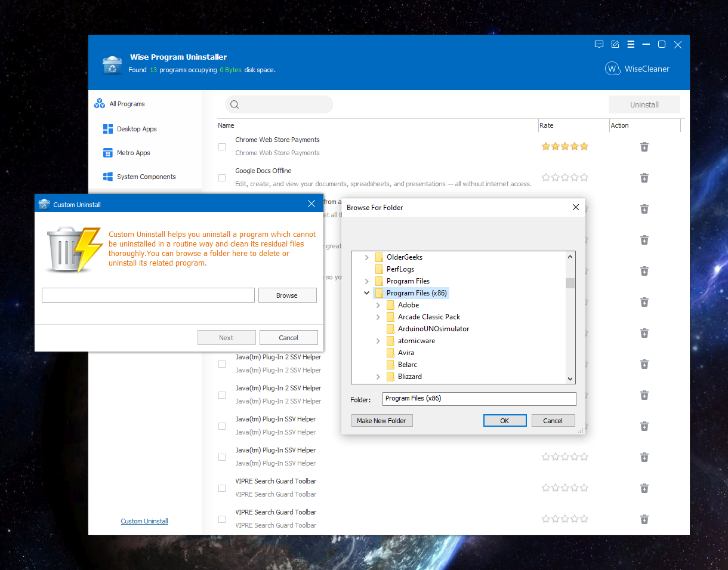Expand the Arcade Classic Pack folder
728x570 pixels.
[378, 317]
